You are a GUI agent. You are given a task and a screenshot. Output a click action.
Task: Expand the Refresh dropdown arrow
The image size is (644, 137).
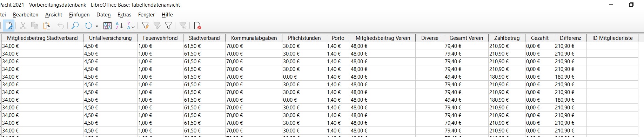[x=96, y=26]
